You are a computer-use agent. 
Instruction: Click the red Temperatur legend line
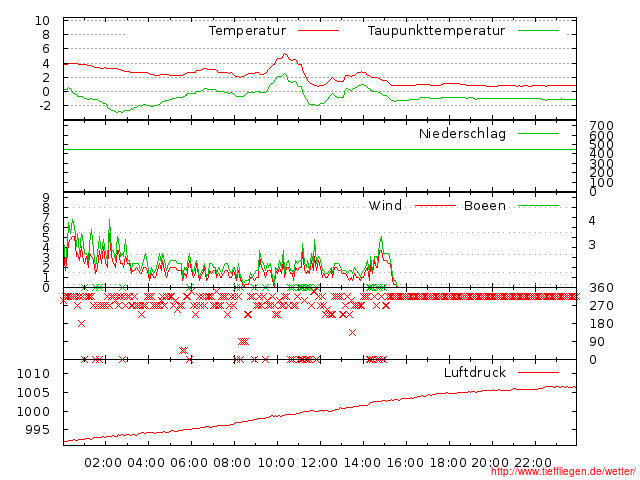pyautogui.click(x=318, y=31)
